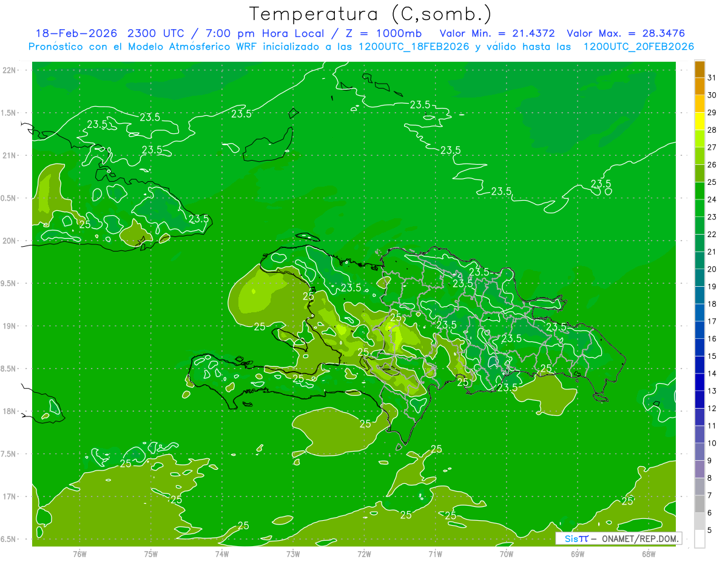
Task: Click legend value '8'
Action: click(x=710, y=478)
